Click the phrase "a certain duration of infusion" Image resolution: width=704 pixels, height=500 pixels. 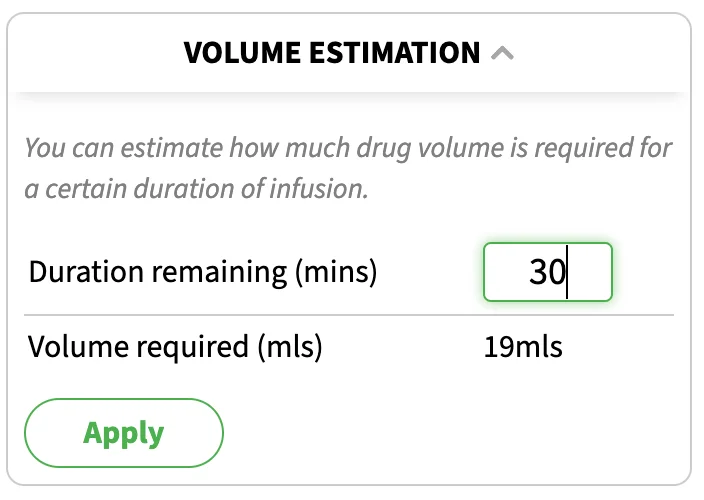(x=196, y=189)
